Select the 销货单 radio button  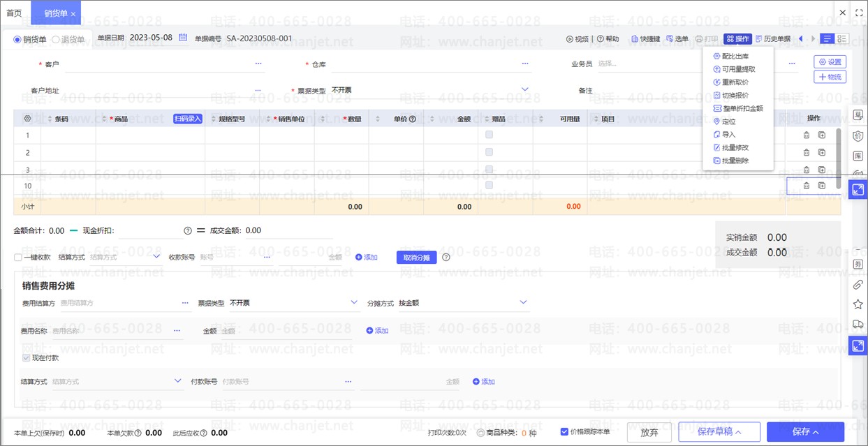pos(17,40)
